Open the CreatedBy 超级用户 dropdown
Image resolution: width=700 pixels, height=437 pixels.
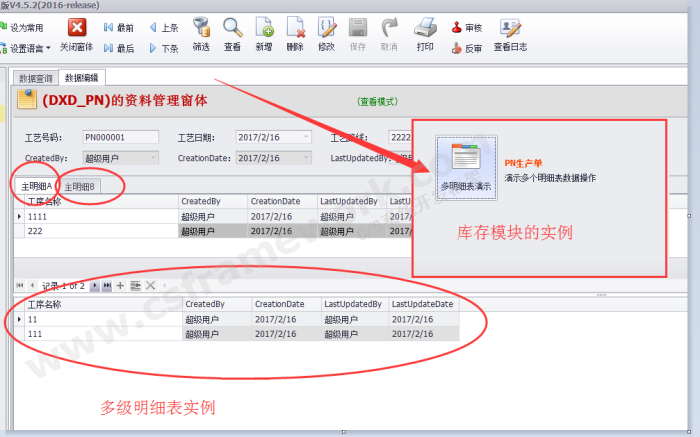[x=153, y=158]
